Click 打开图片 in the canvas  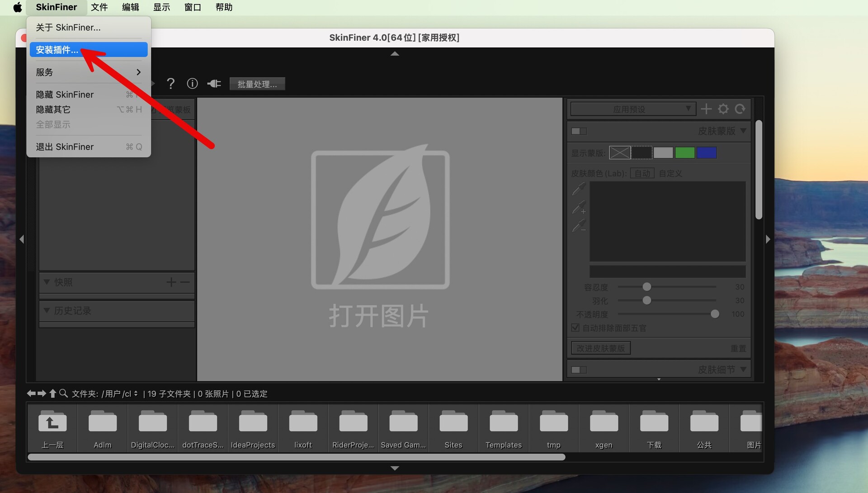[379, 316]
